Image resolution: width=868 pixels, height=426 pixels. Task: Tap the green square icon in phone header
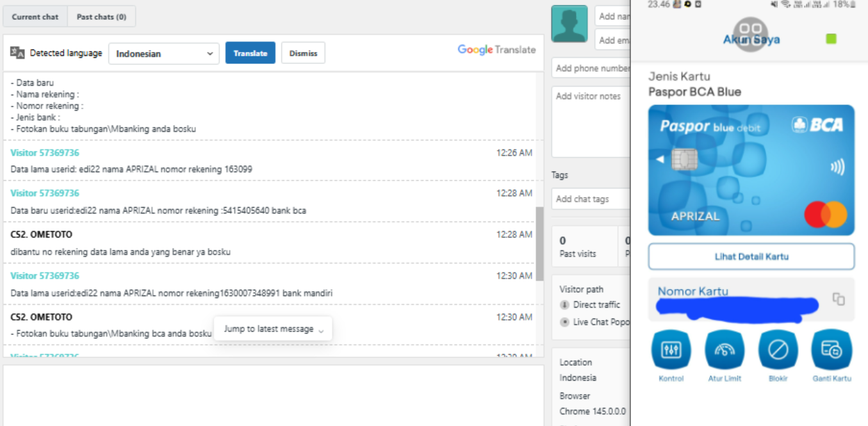click(x=831, y=39)
